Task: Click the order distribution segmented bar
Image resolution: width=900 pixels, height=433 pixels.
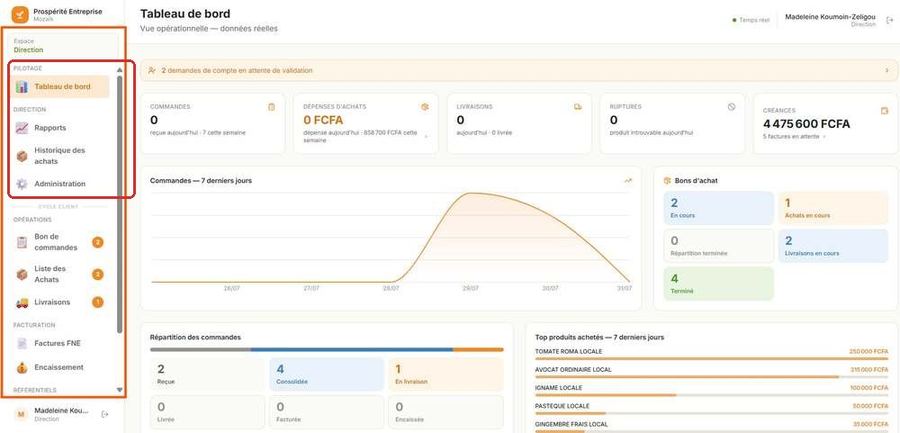Action: (x=327, y=349)
